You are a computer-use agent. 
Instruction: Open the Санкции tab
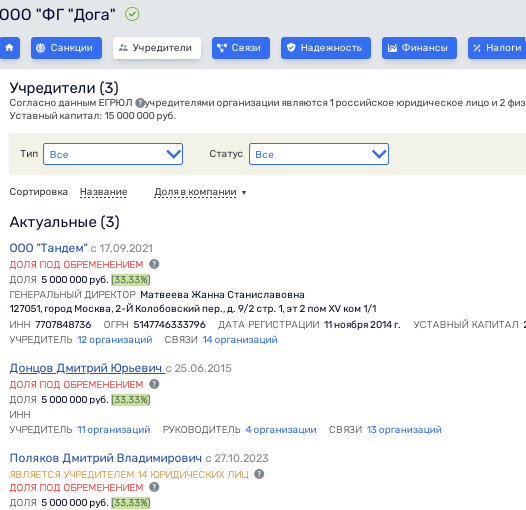coord(66,48)
